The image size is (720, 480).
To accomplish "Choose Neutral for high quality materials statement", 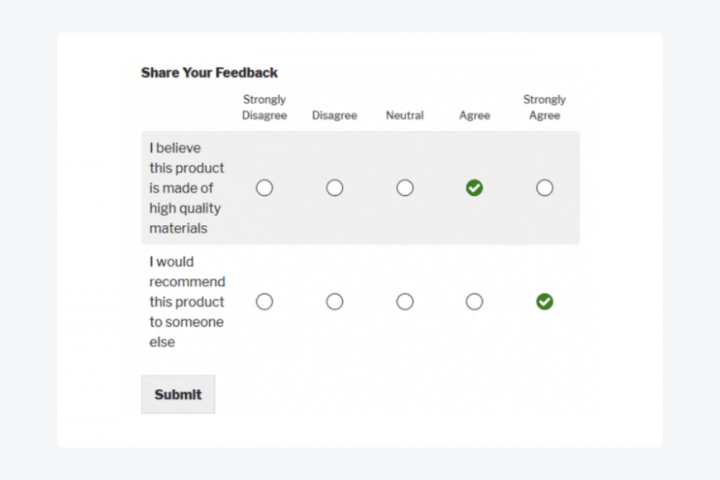I will [x=404, y=188].
